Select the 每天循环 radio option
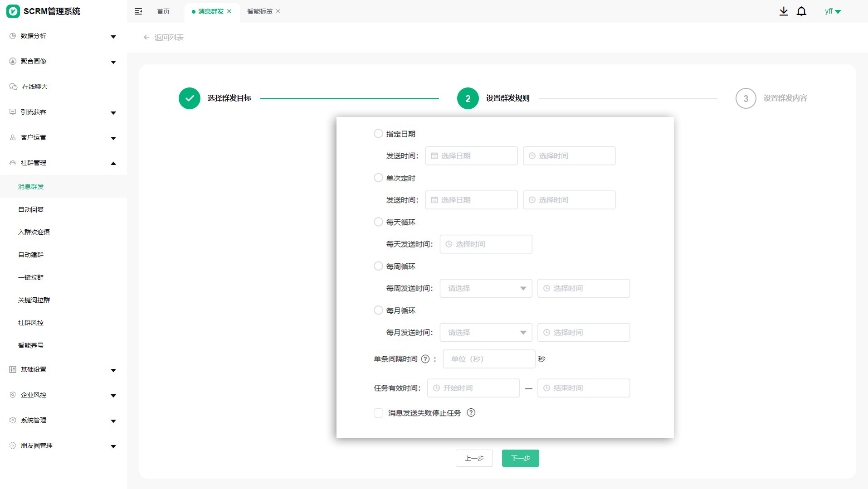Image resolution: width=868 pixels, height=489 pixels. tap(378, 222)
